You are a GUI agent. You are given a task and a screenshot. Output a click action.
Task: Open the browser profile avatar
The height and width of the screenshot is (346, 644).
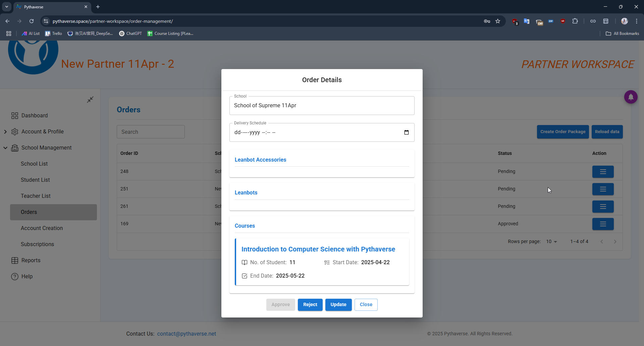tap(624, 21)
